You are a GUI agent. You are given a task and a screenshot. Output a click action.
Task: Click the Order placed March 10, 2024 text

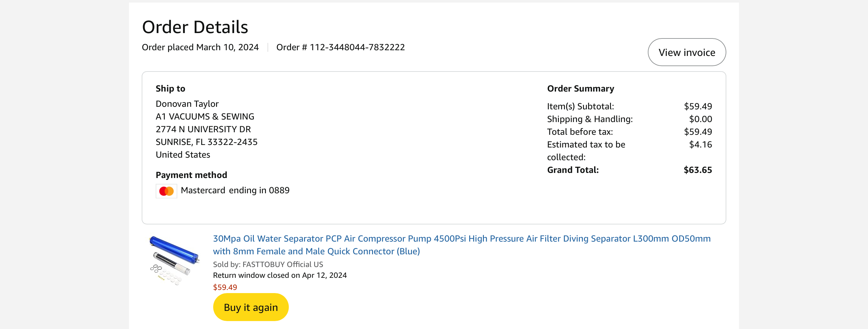(200, 47)
